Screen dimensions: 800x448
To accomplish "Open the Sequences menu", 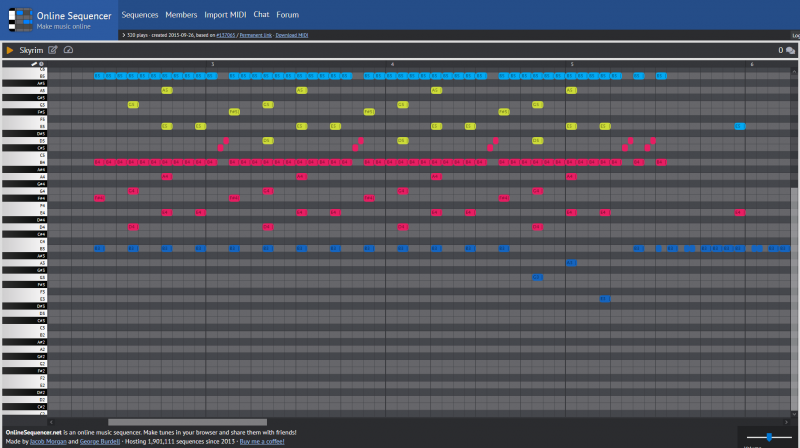I will pos(140,15).
